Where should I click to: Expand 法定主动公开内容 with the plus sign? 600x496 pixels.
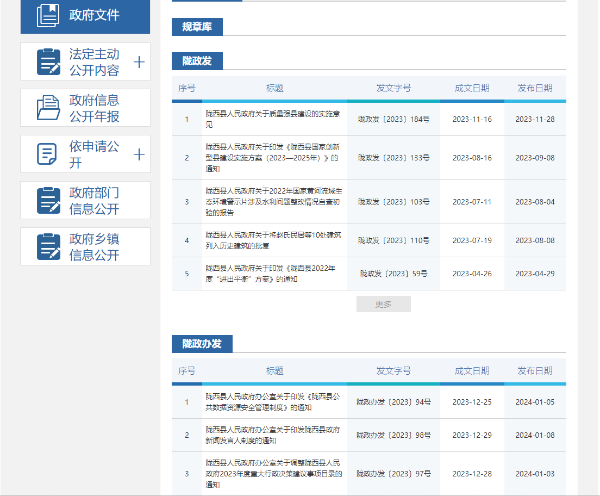click(x=139, y=62)
